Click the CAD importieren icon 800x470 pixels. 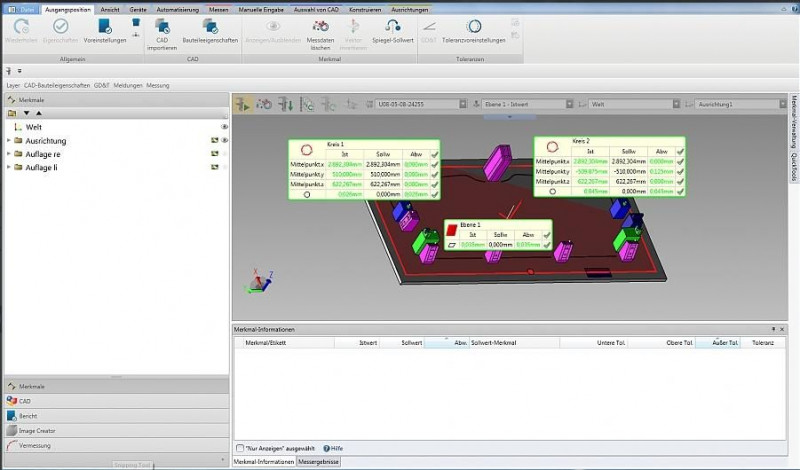pyautogui.click(x=162, y=26)
